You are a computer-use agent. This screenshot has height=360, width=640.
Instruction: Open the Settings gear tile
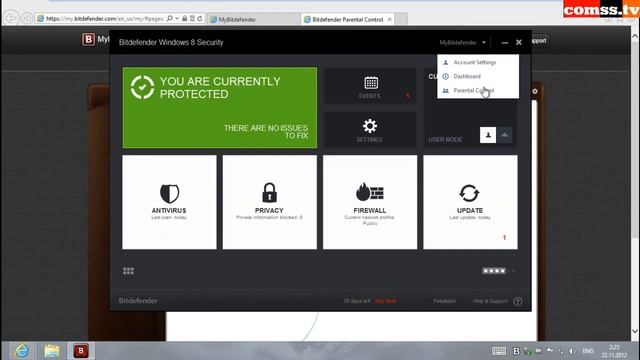[x=370, y=129]
